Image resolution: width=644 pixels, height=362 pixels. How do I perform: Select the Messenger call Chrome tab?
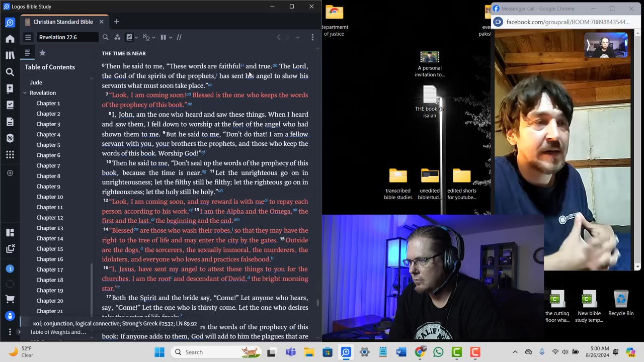[x=538, y=9]
